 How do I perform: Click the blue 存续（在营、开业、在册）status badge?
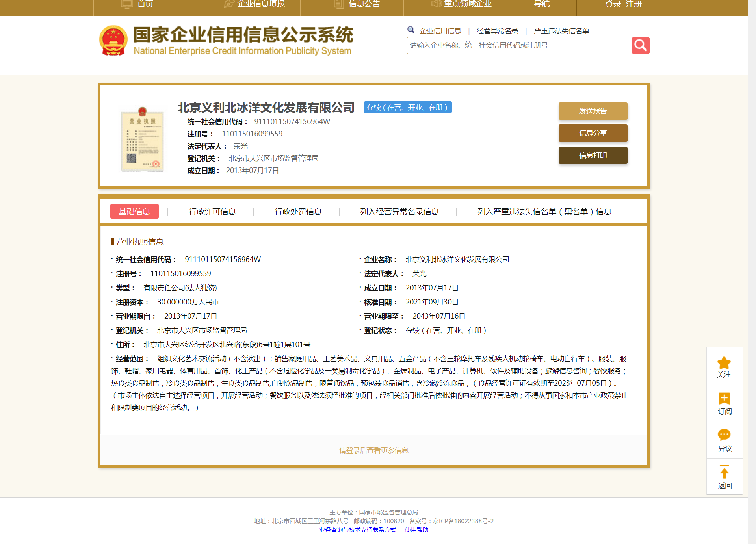point(408,107)
